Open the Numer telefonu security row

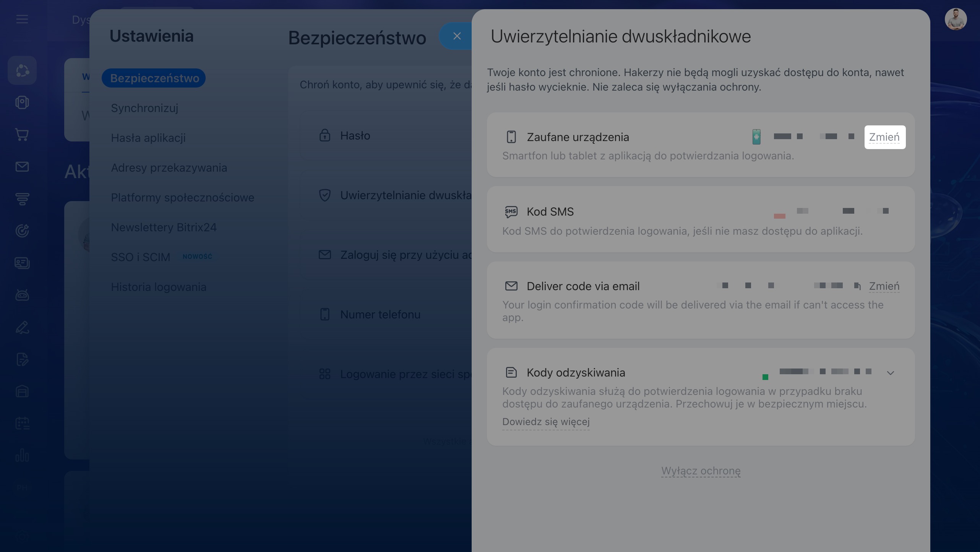tap(386, 314)
